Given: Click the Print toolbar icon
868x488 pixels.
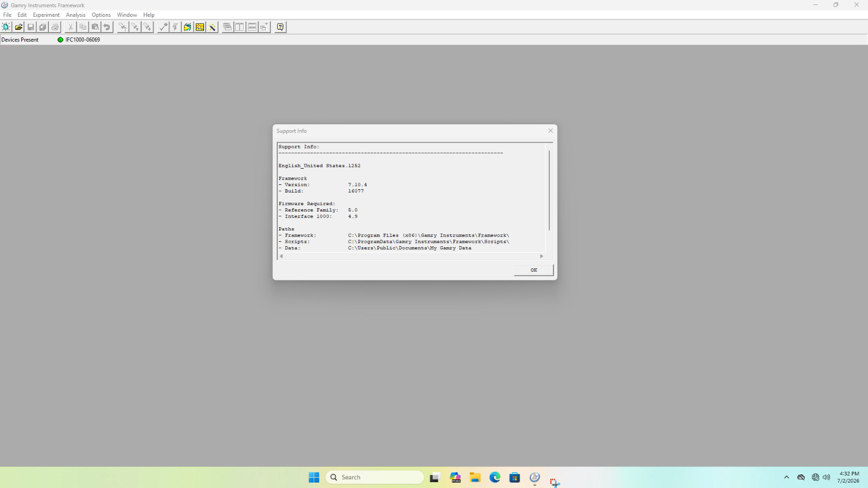Looking at the screenshot, I should (x=55, y=27).
